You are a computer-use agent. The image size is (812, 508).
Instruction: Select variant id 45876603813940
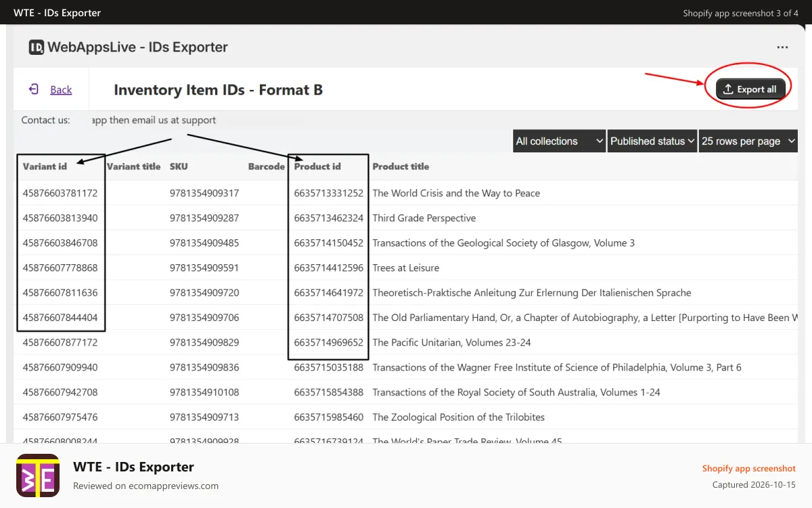(60, 218)
